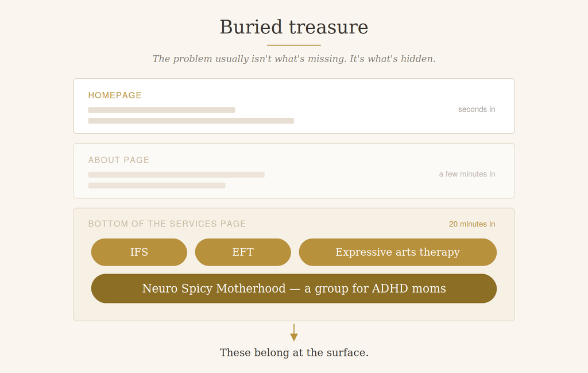Select the EFT pill
588x373 pixels.
pyautogui.click(x=243, y=252)
